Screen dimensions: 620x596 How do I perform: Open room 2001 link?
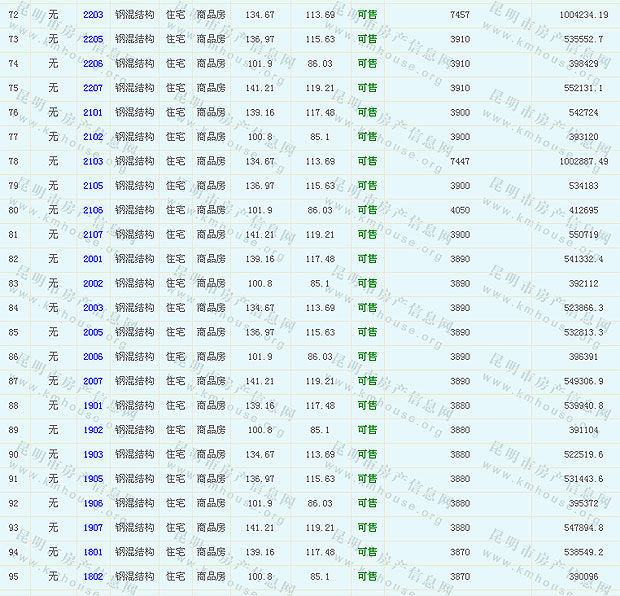[92, 259]
